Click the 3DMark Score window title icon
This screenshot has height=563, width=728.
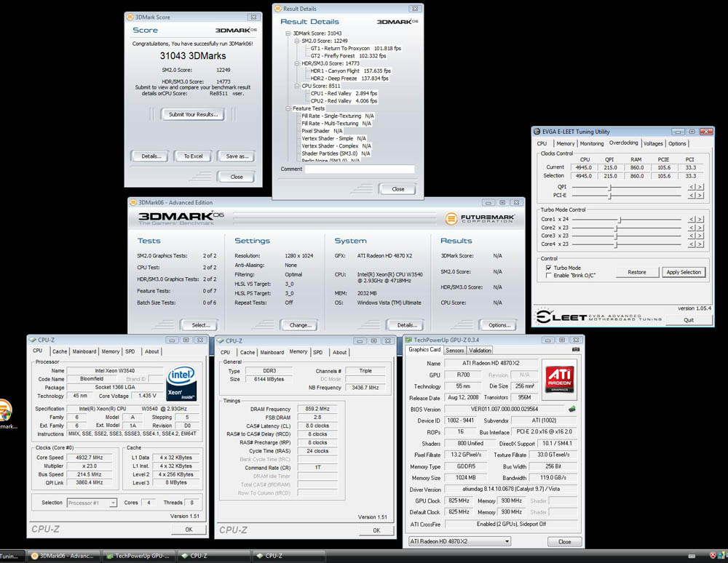point(130,17)
